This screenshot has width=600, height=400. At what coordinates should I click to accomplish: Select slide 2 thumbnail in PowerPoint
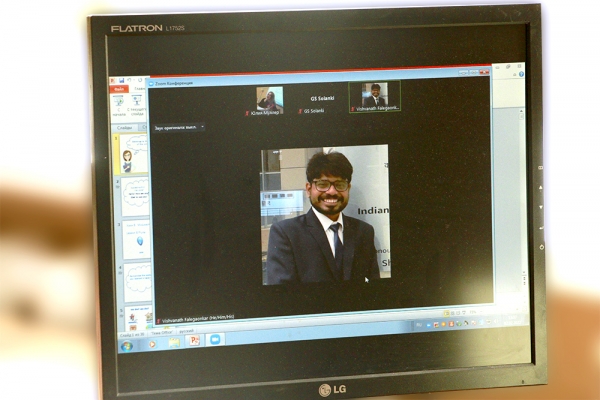pos(135,197)
